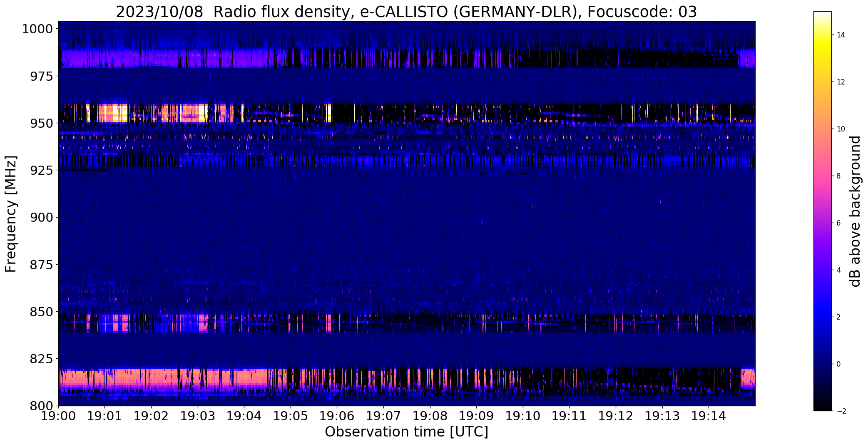Image resolution: width=868 pixels, height=444 pixels.
Task: Click the colorbar tick label 10
Action: [841, 129]
